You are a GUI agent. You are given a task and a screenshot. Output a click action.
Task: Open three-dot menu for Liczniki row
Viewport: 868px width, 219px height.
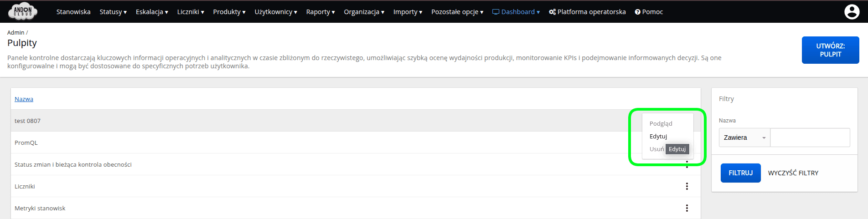687,186
